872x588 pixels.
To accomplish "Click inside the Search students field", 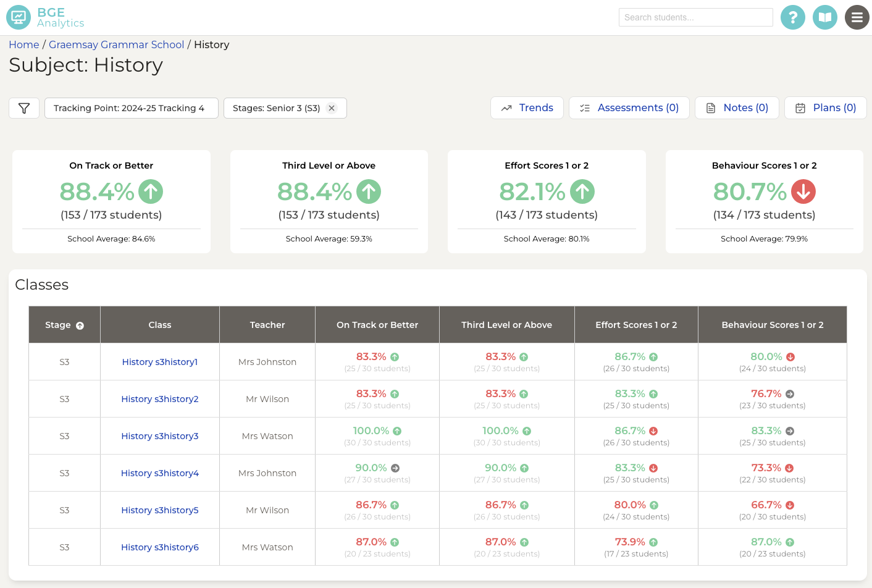I will [695, 17].
